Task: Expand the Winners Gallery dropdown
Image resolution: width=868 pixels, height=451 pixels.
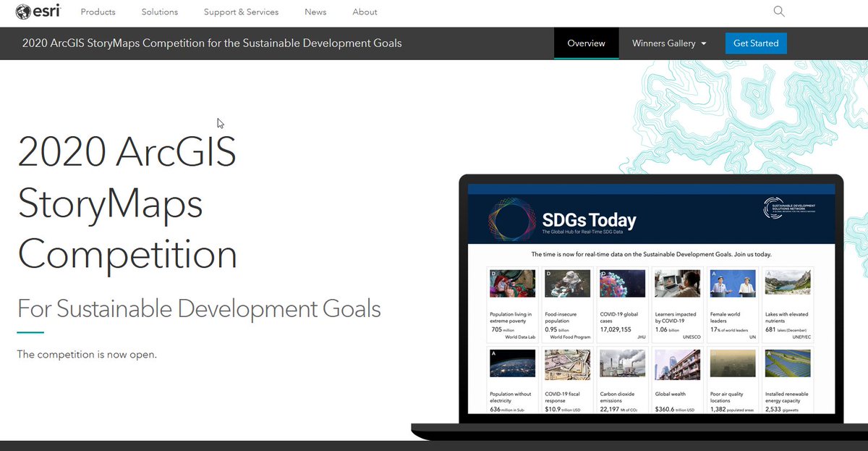Action: [x=669, y=43]
